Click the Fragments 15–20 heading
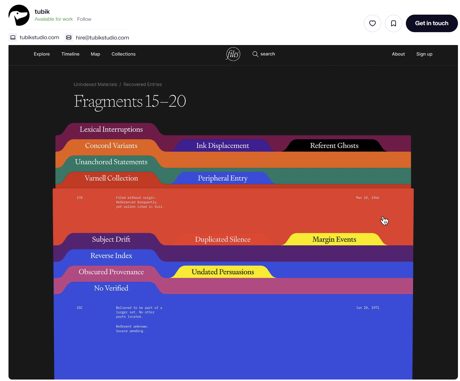460x381 pixels. pos(130,101)
